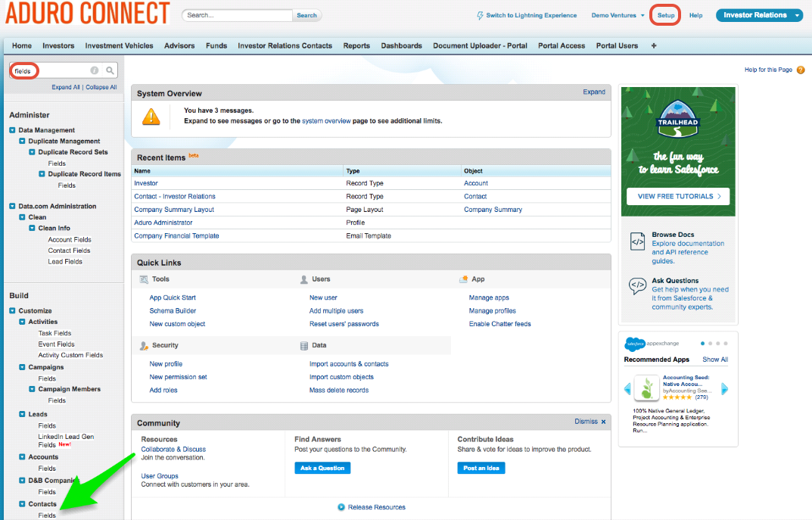The height and width of the screenshot is (520, 812).
Task: Open Fields under the Contacts node
Action: pyautogui.click(x=47, y=515)
